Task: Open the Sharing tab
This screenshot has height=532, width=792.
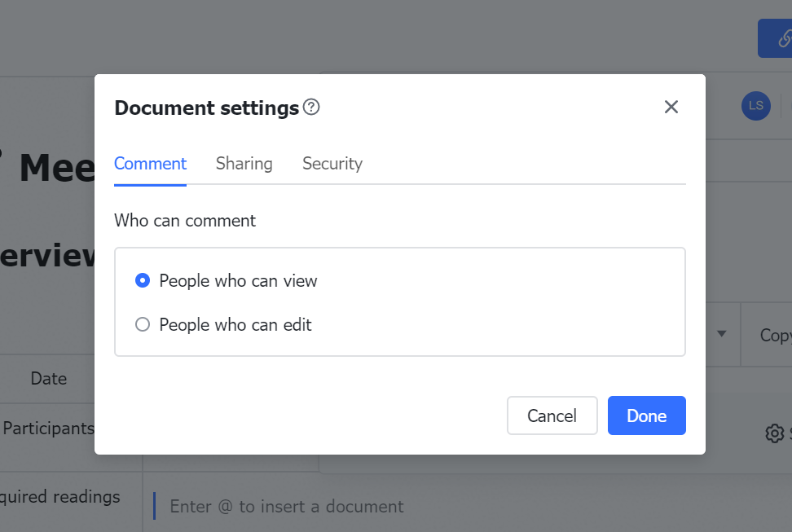Action: pyautogui.click(x=244, y=164)
